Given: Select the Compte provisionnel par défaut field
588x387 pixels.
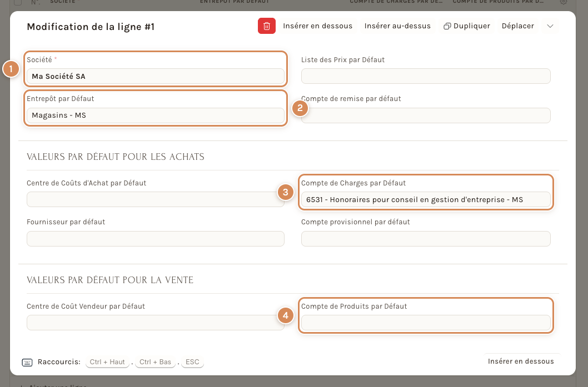Looking at the screenshot, I should (x=426, y=239).
